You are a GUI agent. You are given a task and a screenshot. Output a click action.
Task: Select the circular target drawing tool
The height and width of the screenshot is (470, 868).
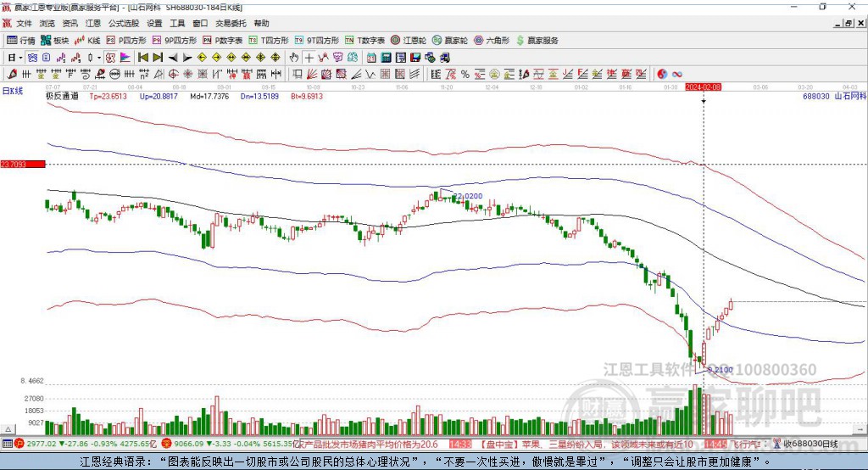click(x=173, y=74)
